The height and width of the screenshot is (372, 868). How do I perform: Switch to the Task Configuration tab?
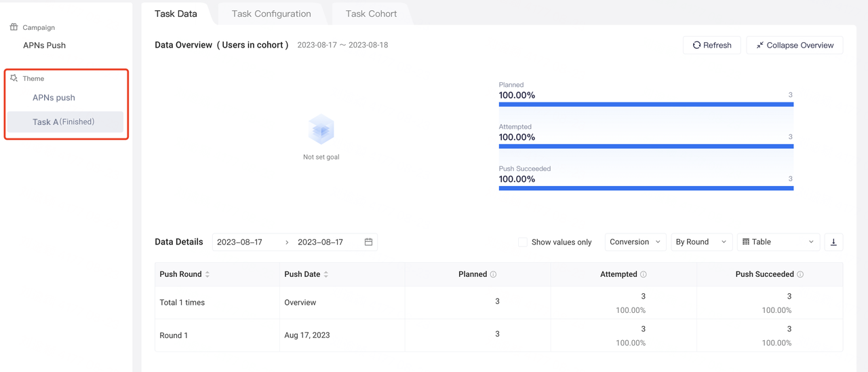(271, 14)
